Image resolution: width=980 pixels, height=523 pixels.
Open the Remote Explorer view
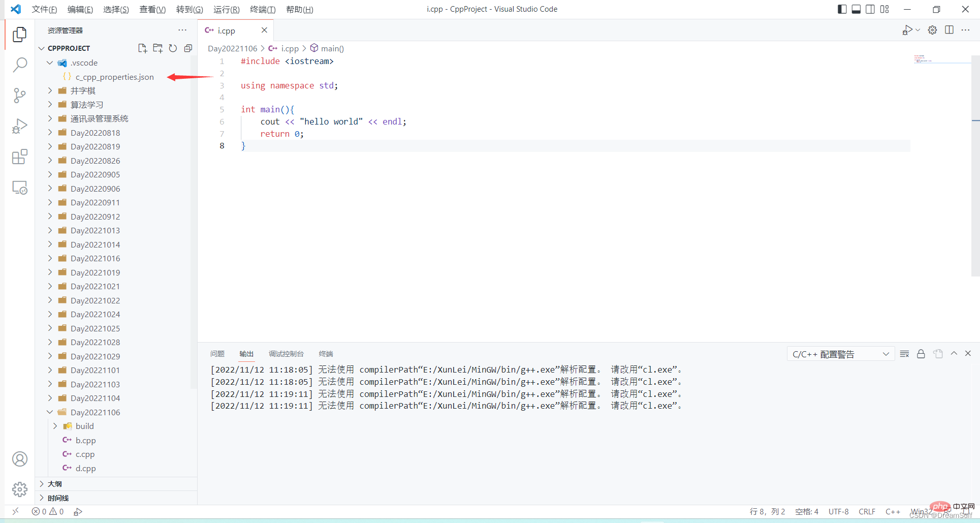(x=19, y=188)
